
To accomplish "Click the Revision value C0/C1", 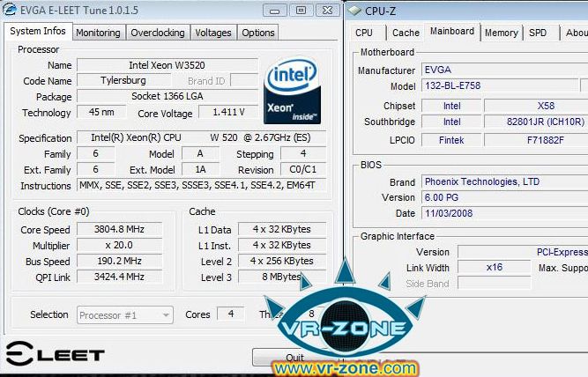I will (303, 170).
